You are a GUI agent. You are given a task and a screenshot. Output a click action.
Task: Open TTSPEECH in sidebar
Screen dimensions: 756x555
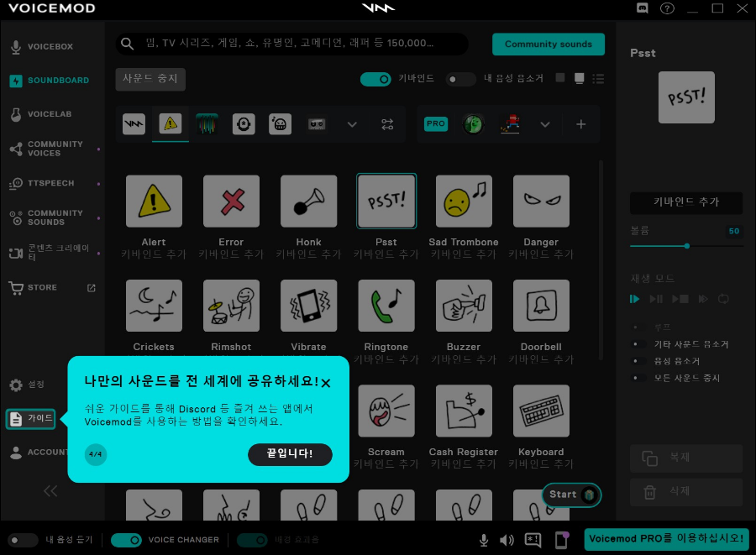[52, 183]
